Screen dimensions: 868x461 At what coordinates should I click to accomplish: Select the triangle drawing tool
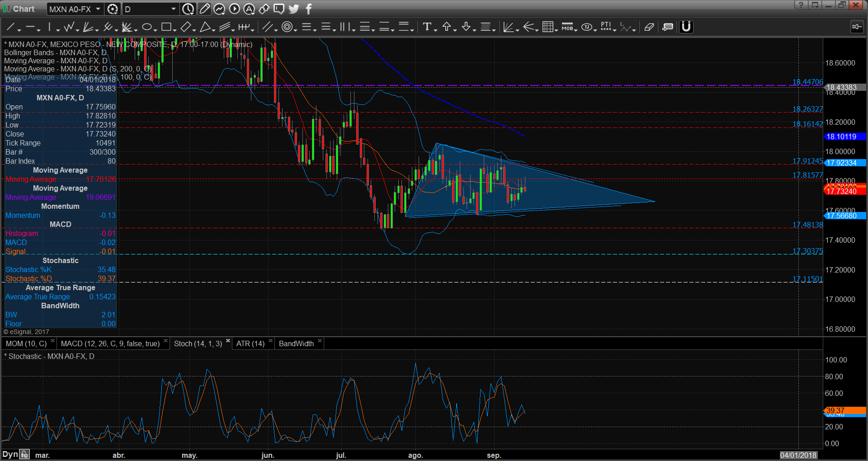[205, 27]
